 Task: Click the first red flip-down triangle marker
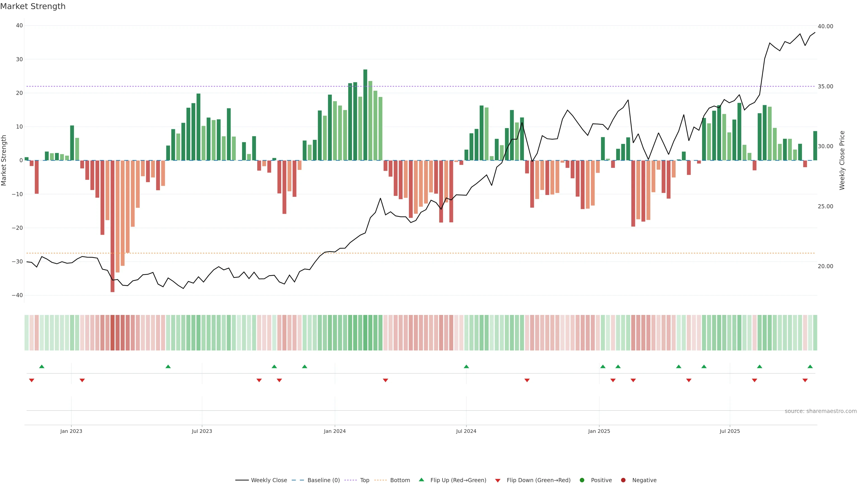click(32, 380)
